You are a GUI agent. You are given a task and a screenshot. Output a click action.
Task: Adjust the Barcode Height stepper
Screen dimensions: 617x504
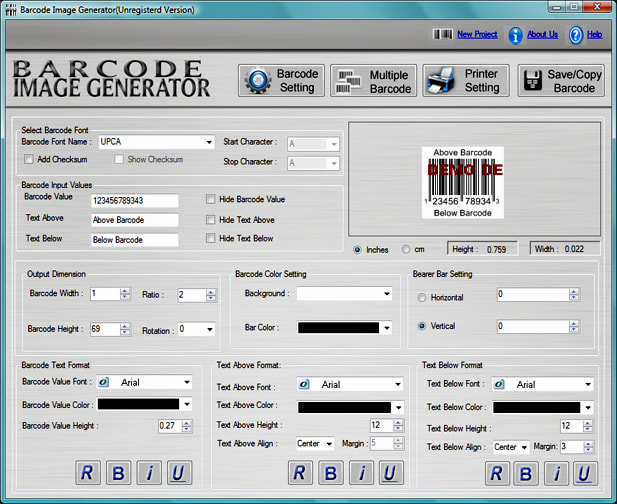pos(125,329)
